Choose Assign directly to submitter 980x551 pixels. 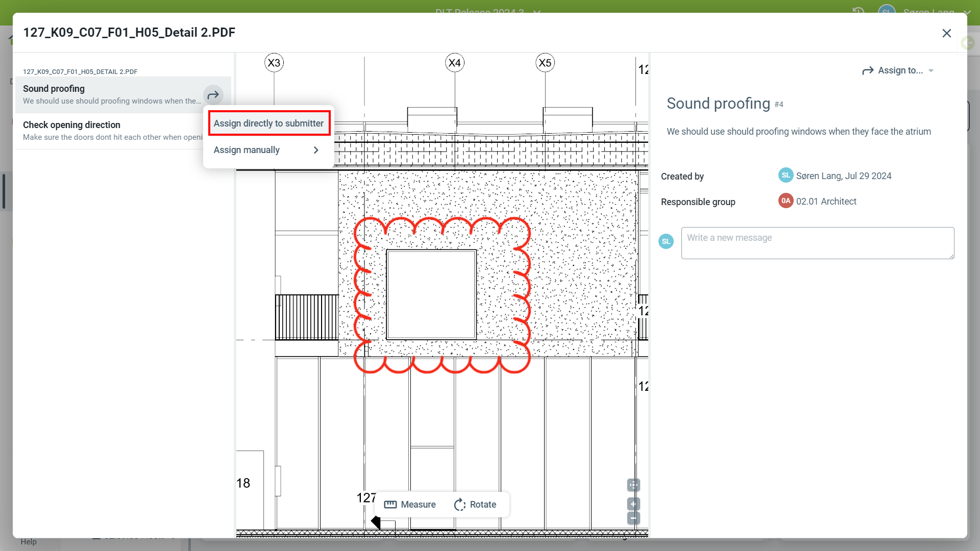[x=269, y=123]
